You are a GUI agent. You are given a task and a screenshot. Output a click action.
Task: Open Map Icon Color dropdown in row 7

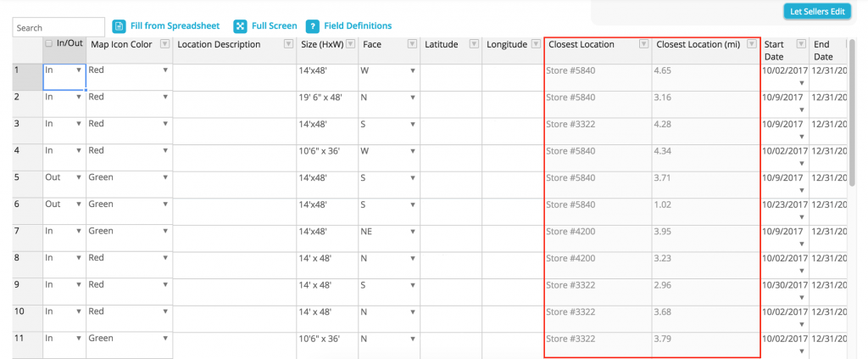point(165,231)
